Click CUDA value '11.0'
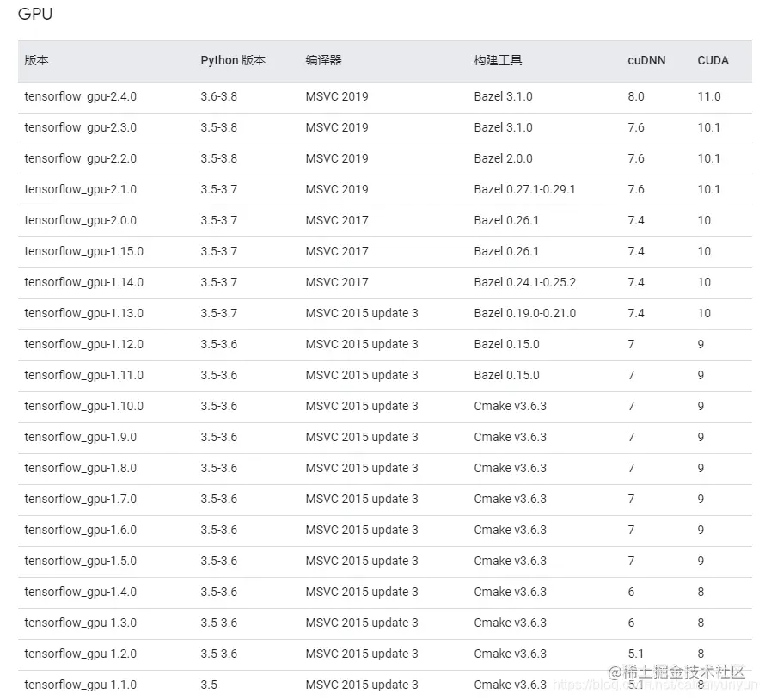The width and height of the screenshot is (765, 700). [x=709, y=96]
